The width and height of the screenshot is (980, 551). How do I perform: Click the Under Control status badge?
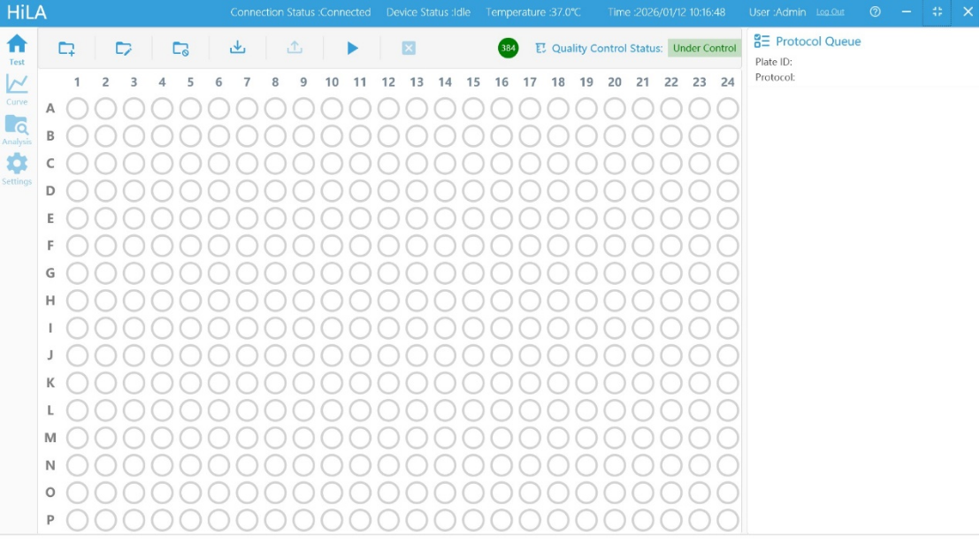[x=704, y=49]
